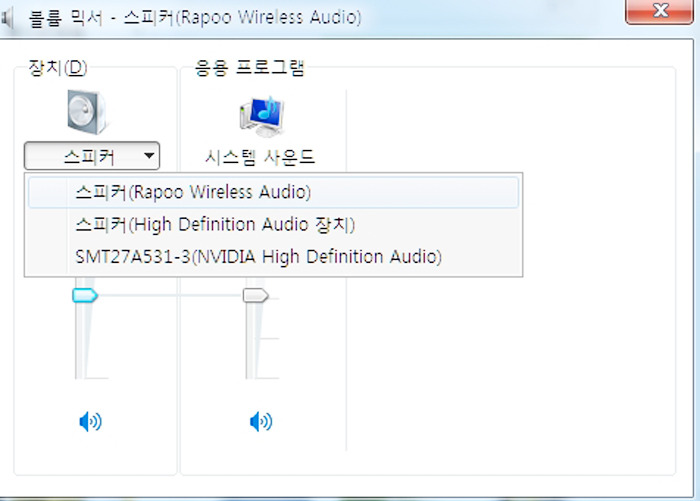This screenshot has height=501, width=700.
Task: Click the 시스템 사운드 volume slider handle
Action: (255, 295)
